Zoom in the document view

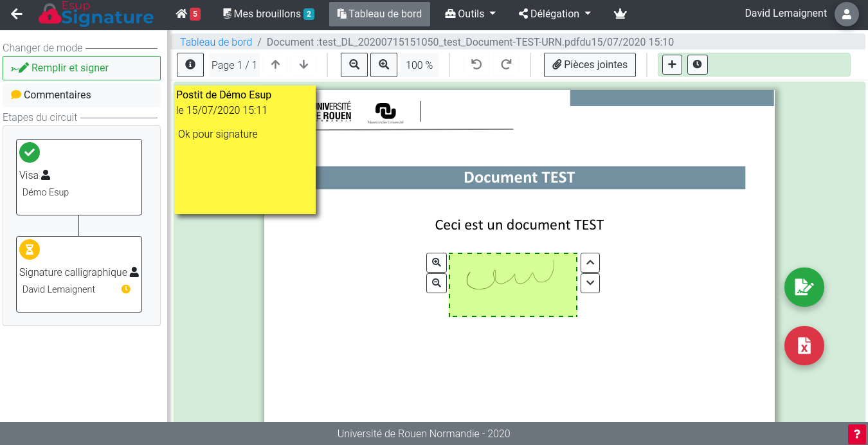pyautogui.click(x=384, y=65)
